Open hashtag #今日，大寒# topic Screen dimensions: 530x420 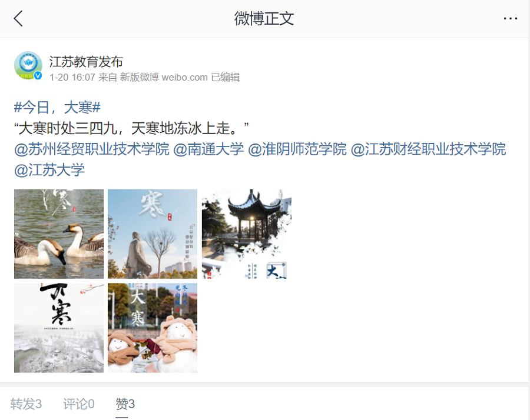tap(57, 108)
